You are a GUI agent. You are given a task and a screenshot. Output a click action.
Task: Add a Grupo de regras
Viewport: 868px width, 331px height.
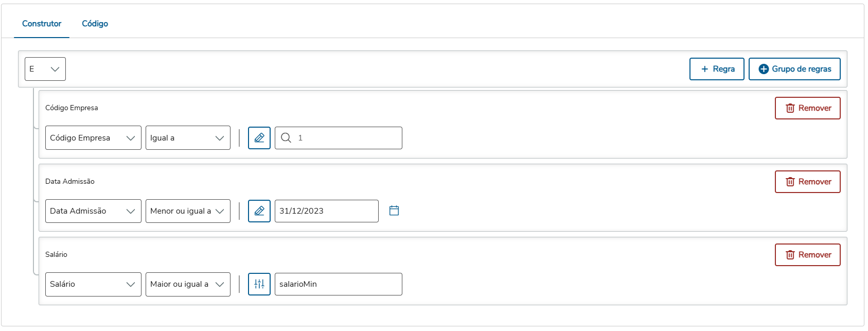794,69
